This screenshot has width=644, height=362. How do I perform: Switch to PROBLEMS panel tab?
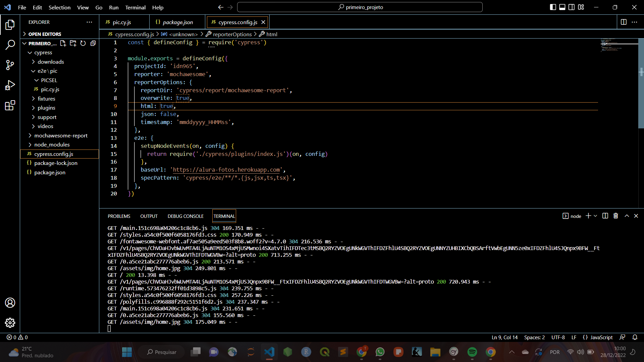coord(119,216)
